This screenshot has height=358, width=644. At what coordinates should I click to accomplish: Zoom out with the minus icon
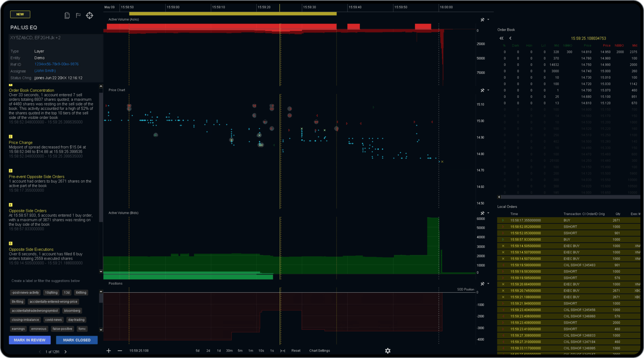click(120, 350)
